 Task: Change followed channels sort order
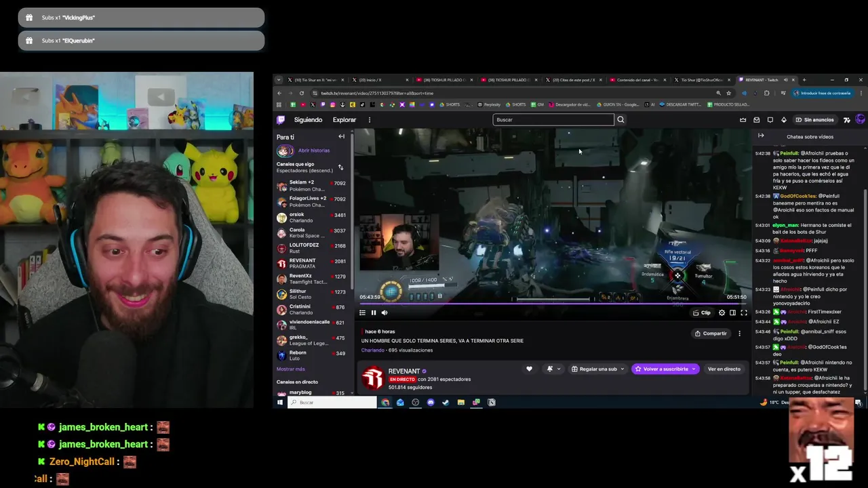click(340, 167)
